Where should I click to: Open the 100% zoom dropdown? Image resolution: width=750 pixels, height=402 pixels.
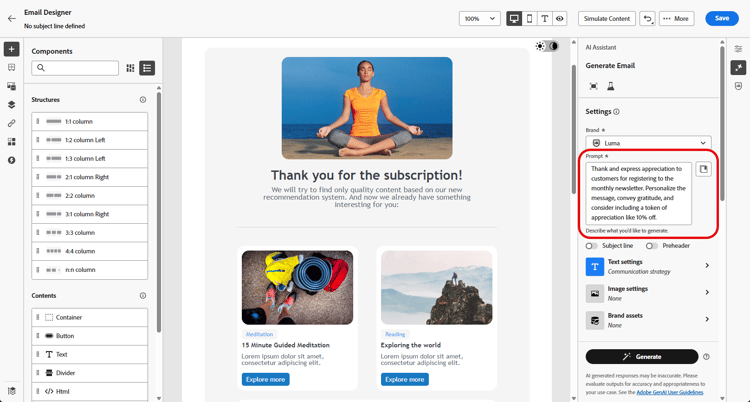(480, 19)
